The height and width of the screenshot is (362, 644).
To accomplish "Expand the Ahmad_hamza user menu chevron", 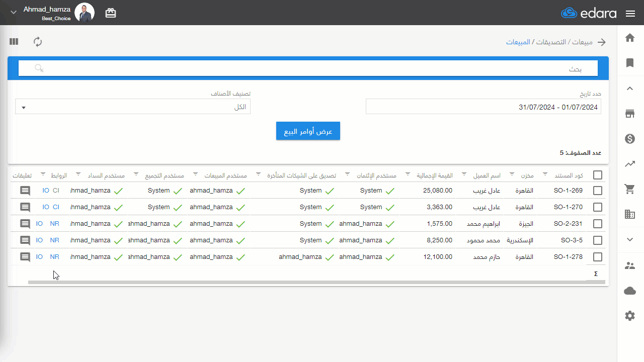I will click(14, 12).
